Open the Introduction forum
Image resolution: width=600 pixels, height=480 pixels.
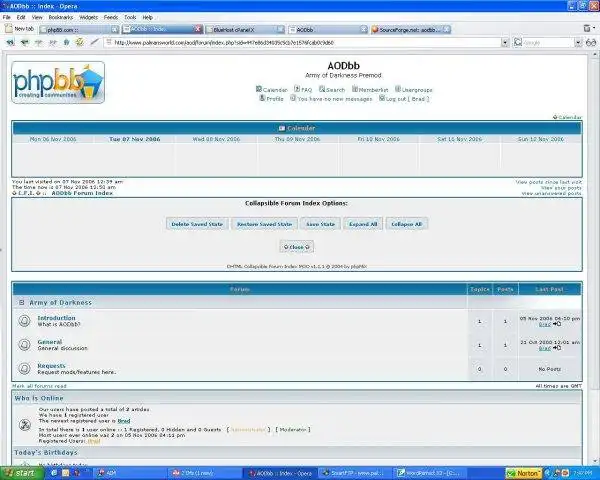56,318
